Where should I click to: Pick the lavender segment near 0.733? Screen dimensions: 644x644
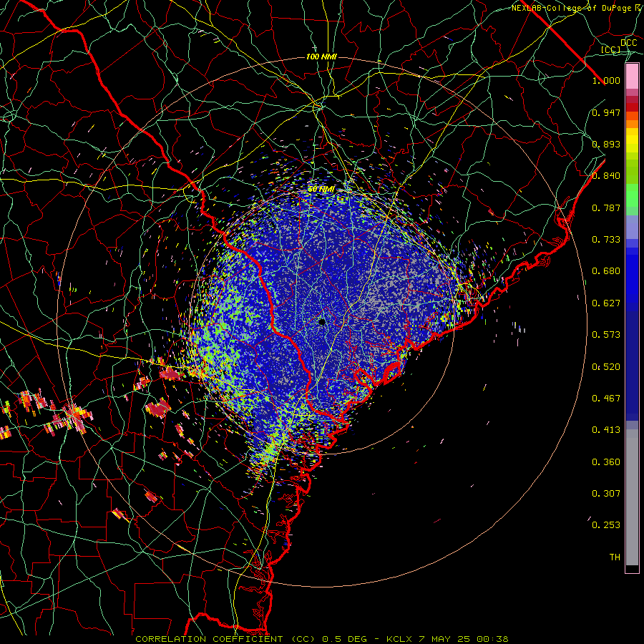click(632, 228)
